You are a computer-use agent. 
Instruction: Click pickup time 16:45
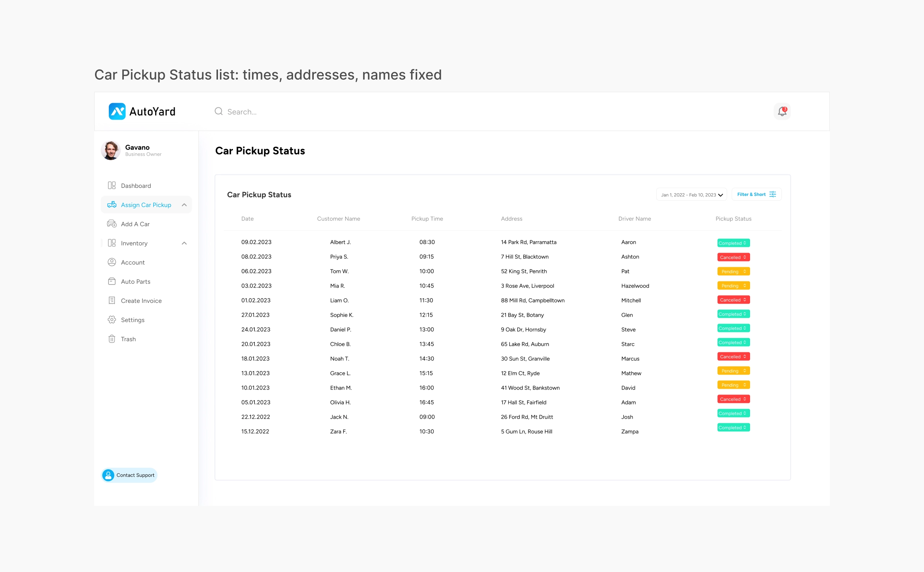coord(426,403)
